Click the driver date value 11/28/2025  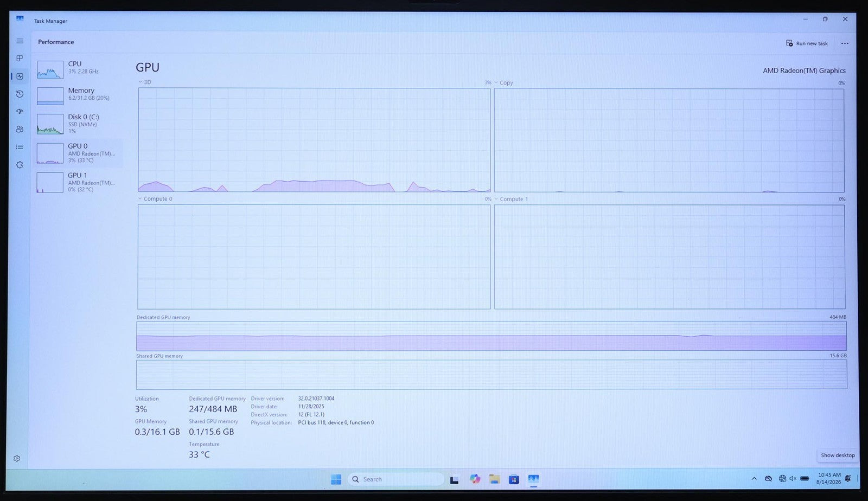(x=311, y=407)
